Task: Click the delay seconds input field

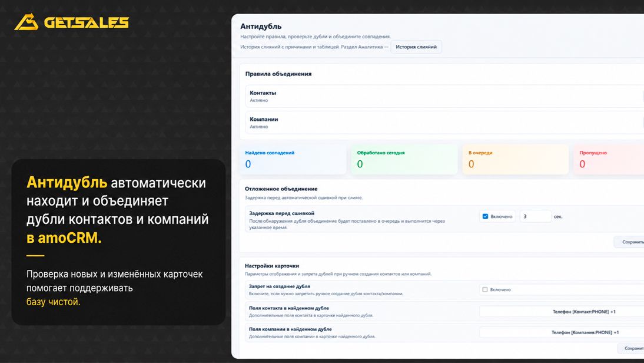Action: [536, 216]
